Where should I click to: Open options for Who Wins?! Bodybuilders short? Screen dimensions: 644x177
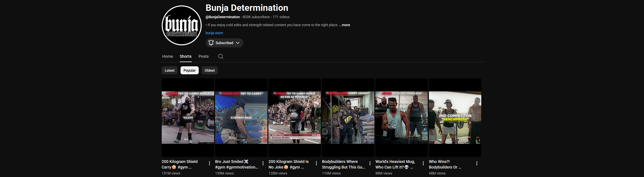click(x=477, y=164)
